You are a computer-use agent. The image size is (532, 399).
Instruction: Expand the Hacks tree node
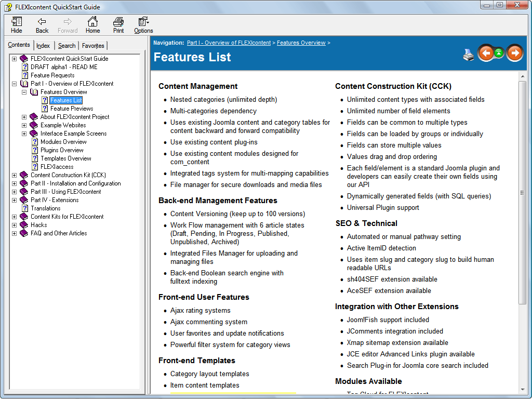click(x=14, y=225)
